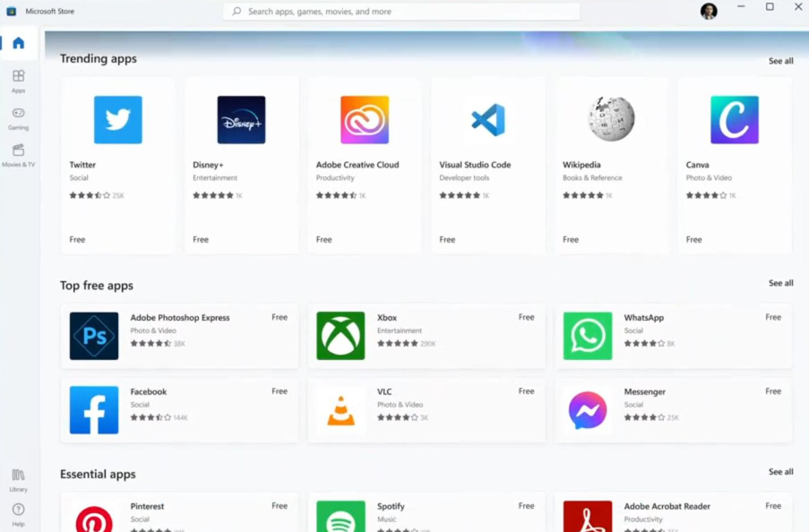Screen dimensions: 809x532
Task: Click the Books & Reference category label
Action: pos(592,177)
